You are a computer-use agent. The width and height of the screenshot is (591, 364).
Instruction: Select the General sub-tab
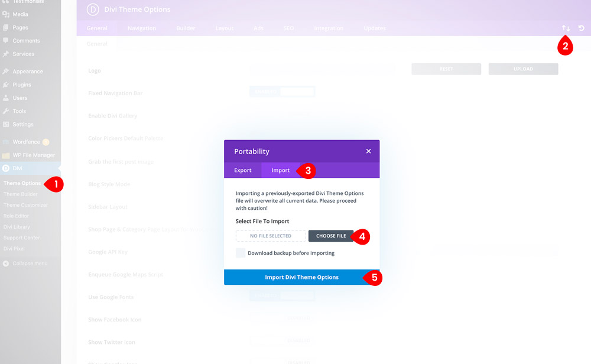[97, 44]
